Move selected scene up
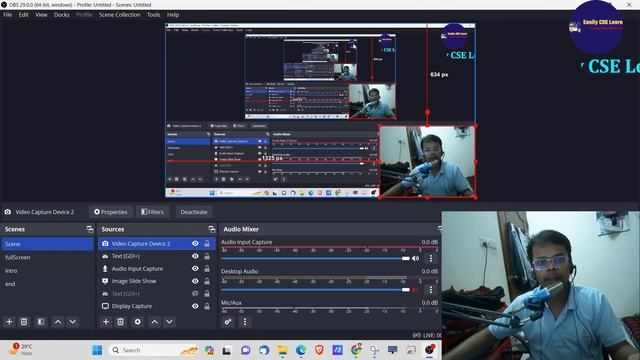 point(58,322)
